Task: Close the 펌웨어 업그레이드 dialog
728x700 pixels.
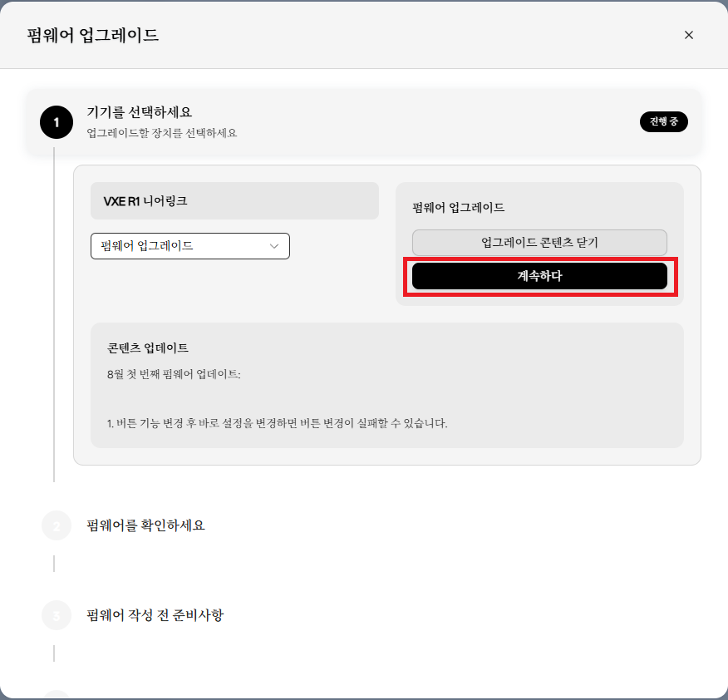Action: coord(689,35)
